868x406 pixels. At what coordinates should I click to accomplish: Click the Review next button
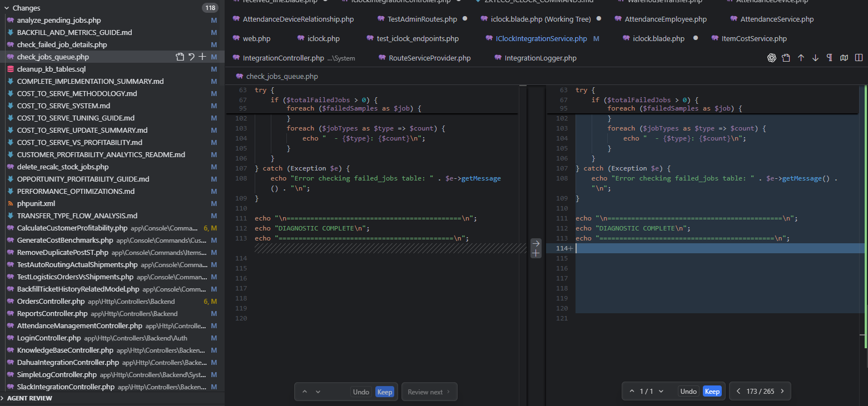[429, 392]
